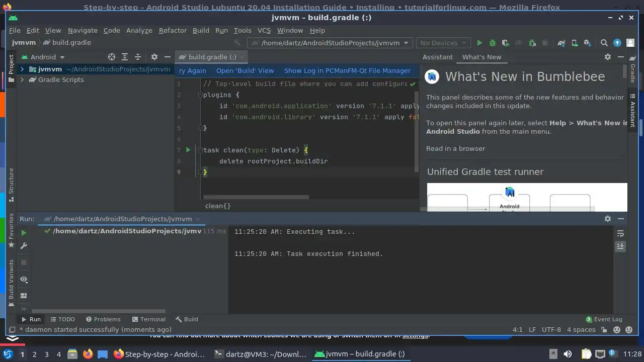The width and height of the screenshot is (644, 362).
Task: Start debugging with the bug icon
Action: click(x=493, y=43)
